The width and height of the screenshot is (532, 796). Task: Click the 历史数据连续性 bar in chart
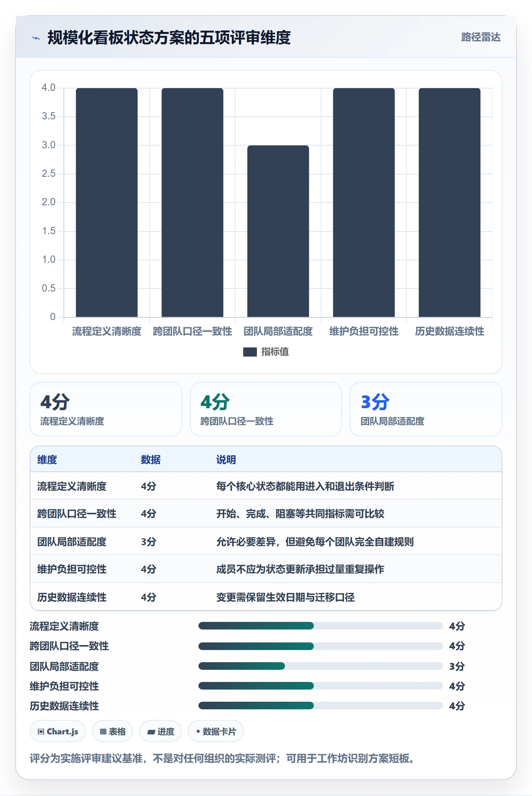pos(450,203)
